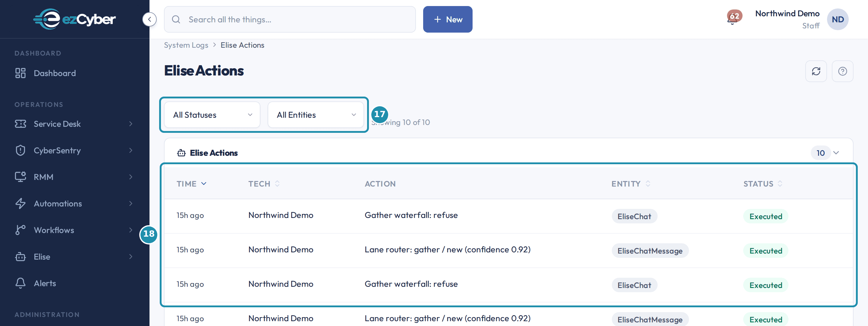Click second row Lane router action text
868x326 pixels.
point(447,249)
